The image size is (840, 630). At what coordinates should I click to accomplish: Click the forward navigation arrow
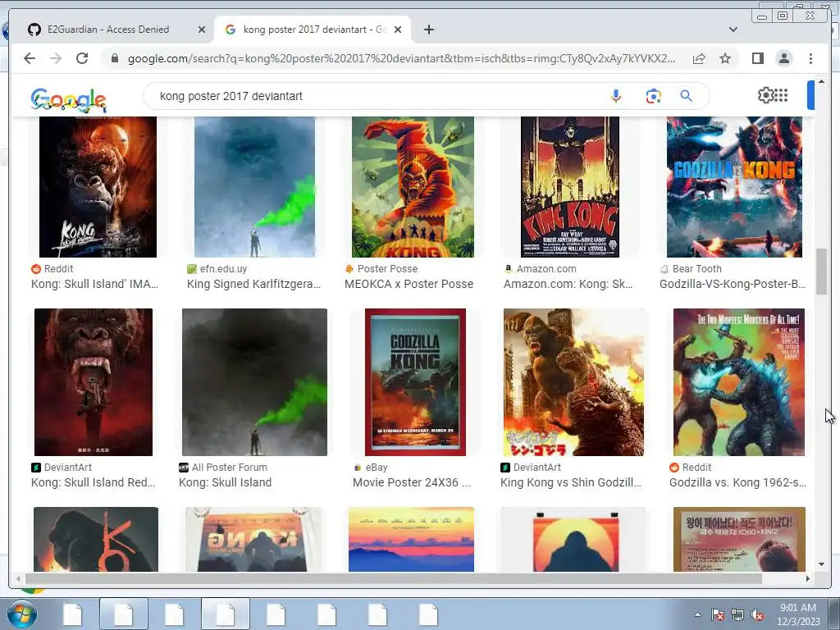[56, 58]
